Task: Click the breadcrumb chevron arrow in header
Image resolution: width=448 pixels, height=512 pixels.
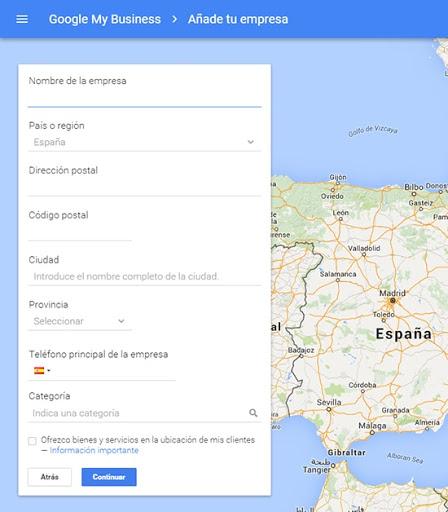Action: [x=174, y=19]
